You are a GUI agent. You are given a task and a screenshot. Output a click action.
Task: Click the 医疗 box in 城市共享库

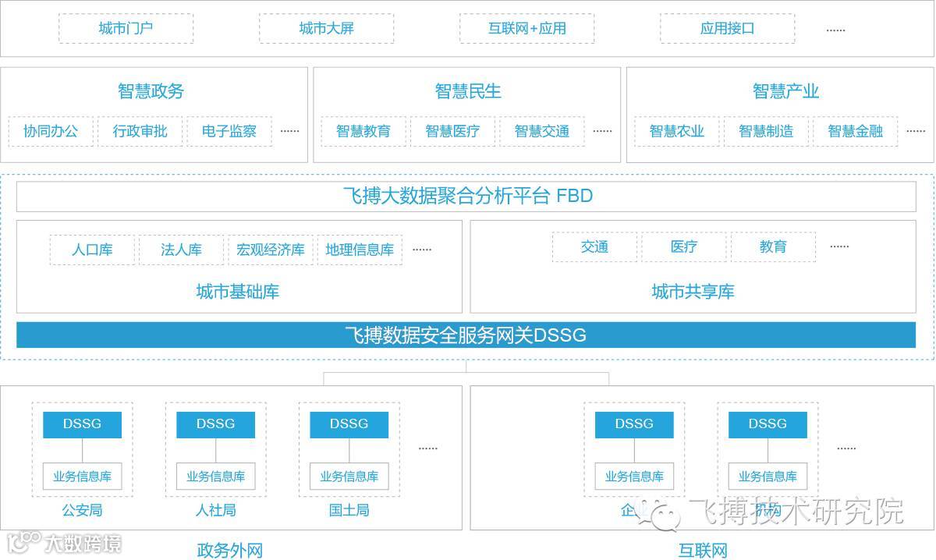(684, 246)
